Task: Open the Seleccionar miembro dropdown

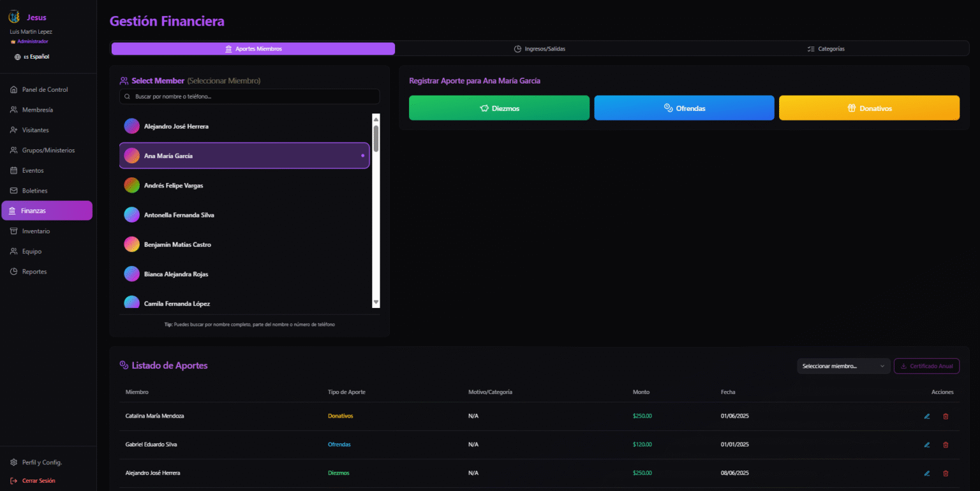Action: [x=843, y=366]
